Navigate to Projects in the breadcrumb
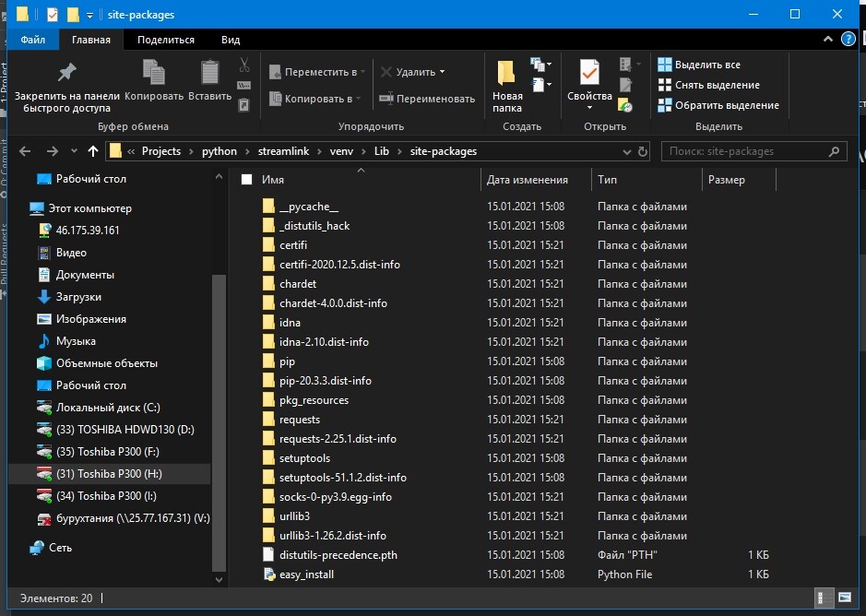866x616 pixels. point(161,151)
